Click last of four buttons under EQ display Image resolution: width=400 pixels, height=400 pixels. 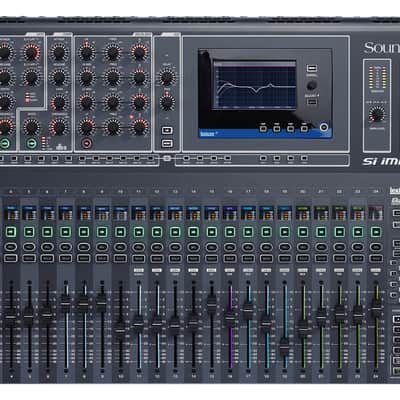(x=304, y=129)
